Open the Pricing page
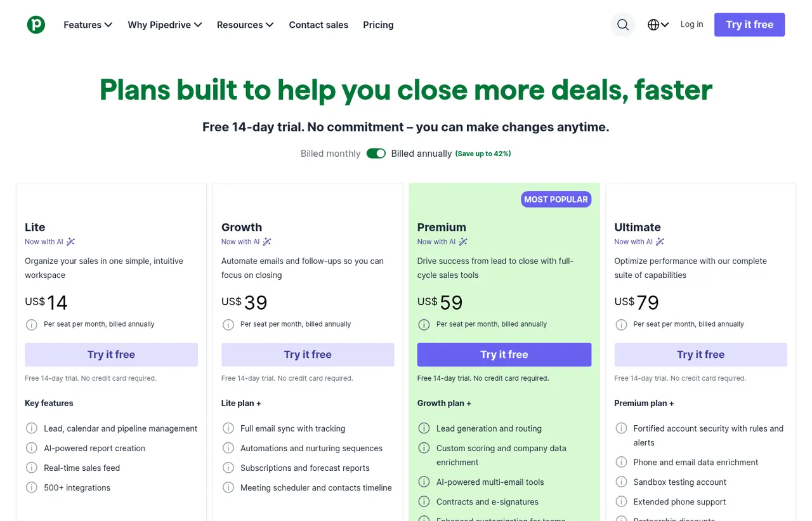 378,25
